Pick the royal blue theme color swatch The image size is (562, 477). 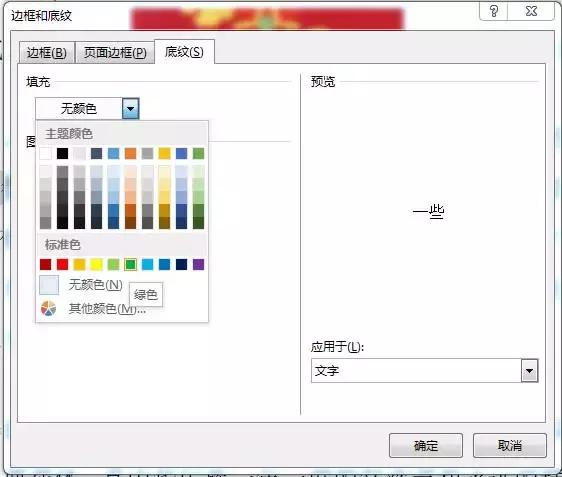[181, 153]
